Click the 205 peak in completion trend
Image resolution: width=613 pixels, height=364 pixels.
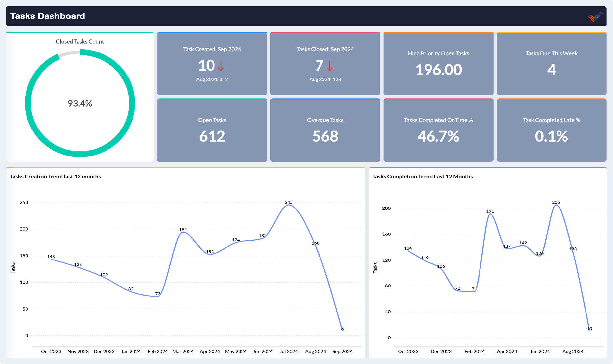tap(556, 205)
